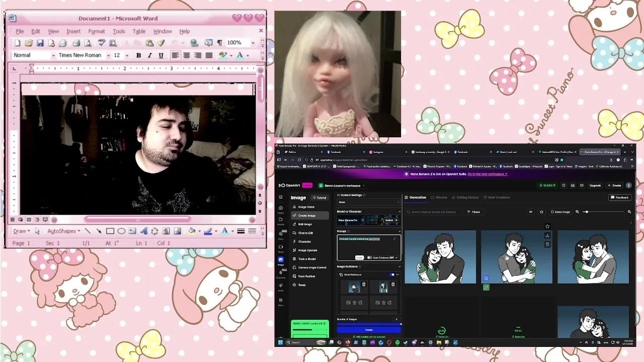Delete the second Omni Reference image
The width and height of the screenshot is (644, 362).
(393, 285)
